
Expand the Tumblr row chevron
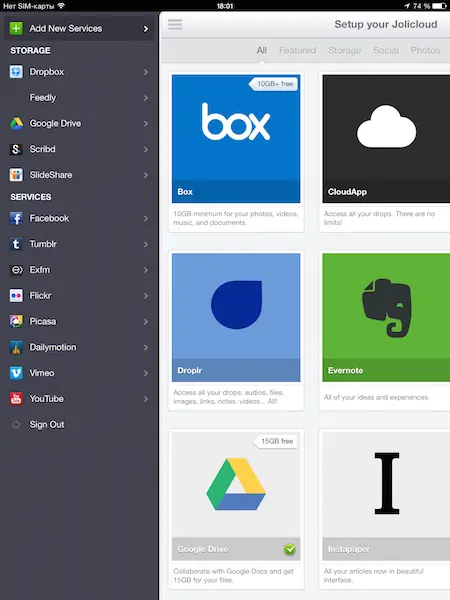pos(146,244)
